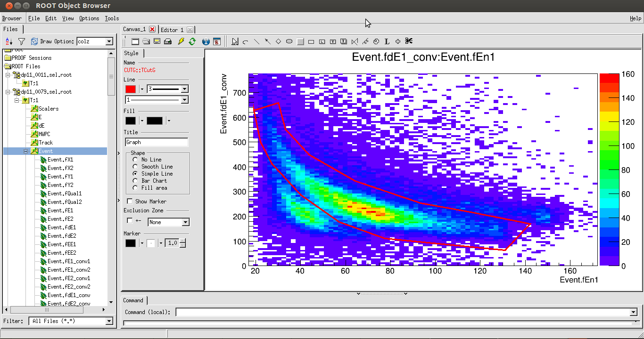Screen dimensions: 644x339
Task: Collapse the dp11_0011.sel.root tree node
Action: (8, 75)
